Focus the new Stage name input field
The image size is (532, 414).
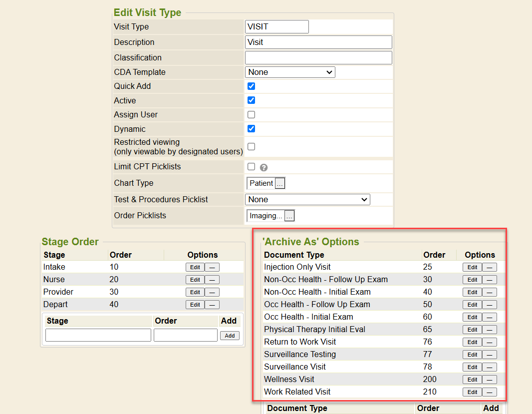[x=98, y=335]
